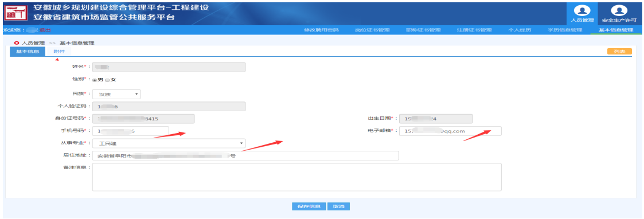This screenshot has width=644, height=219.
Task: Open 岗位证书管理 menu item
Action: [x=372, y=30]
